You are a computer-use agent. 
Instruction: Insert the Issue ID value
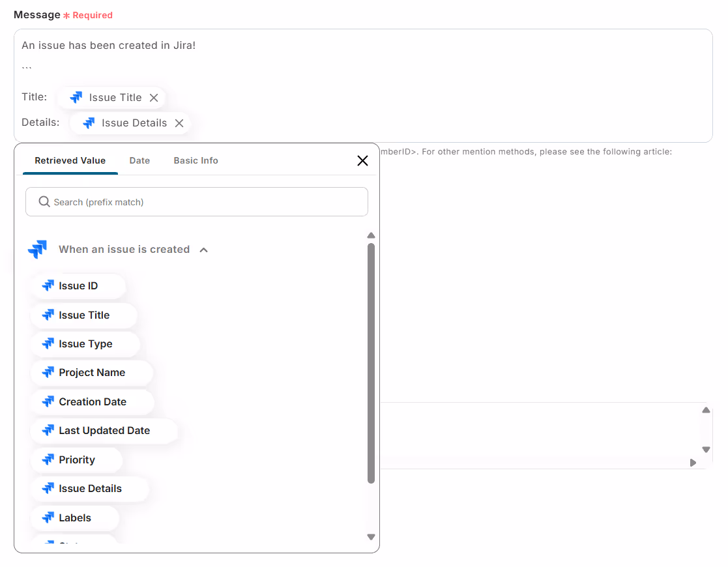pos(78,286)
